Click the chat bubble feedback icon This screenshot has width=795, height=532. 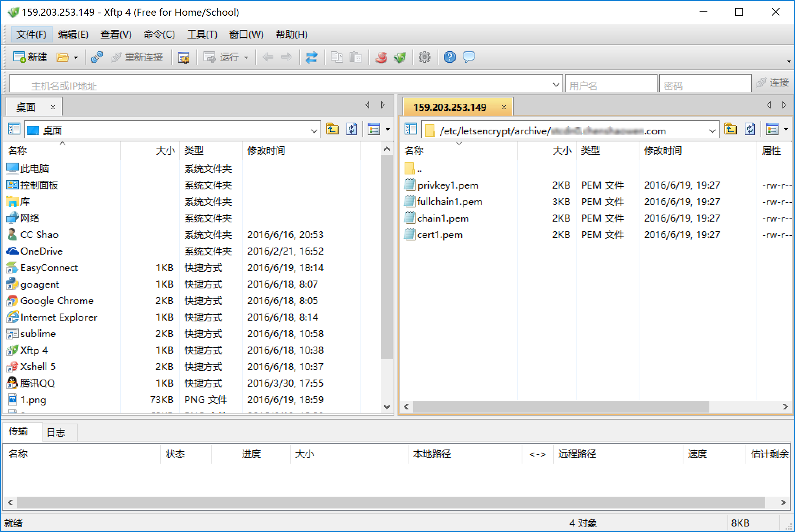(469, 57)
